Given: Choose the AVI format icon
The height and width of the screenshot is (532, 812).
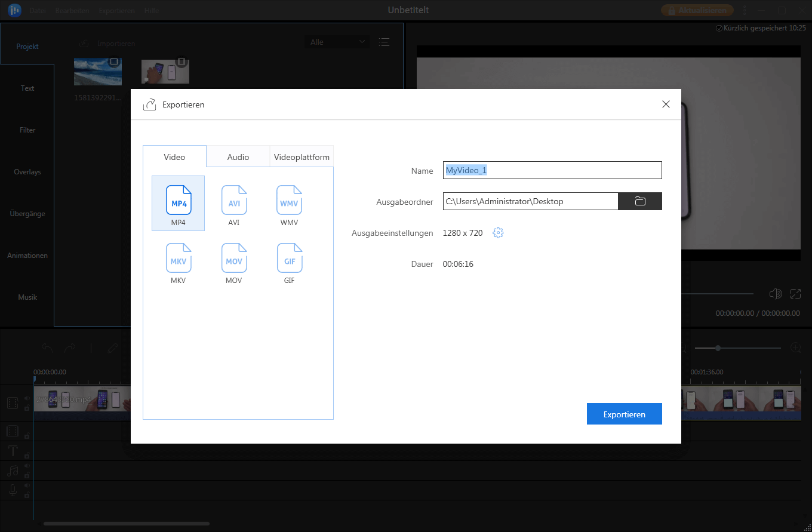Looking at the screenshot, I should click(233, 202).
